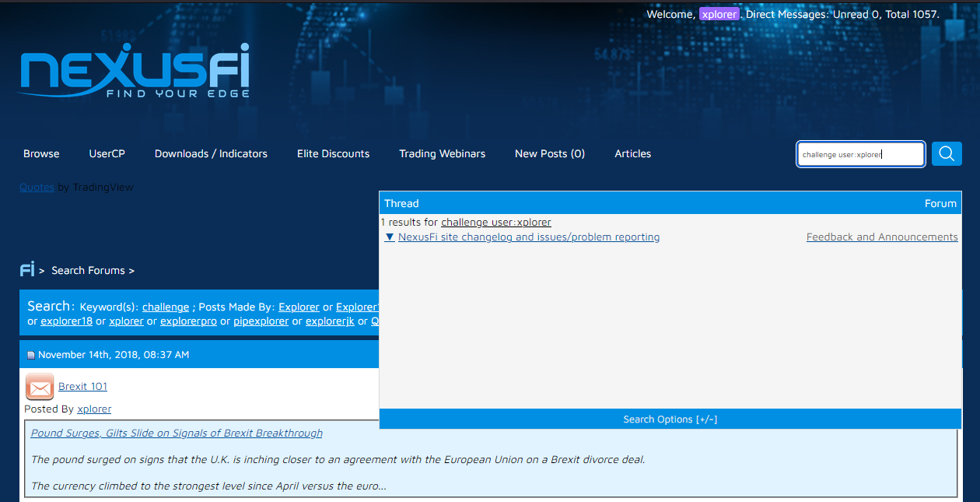Click the 'Forum' column header
Screen dimensions: 980x502
(940, 203)
